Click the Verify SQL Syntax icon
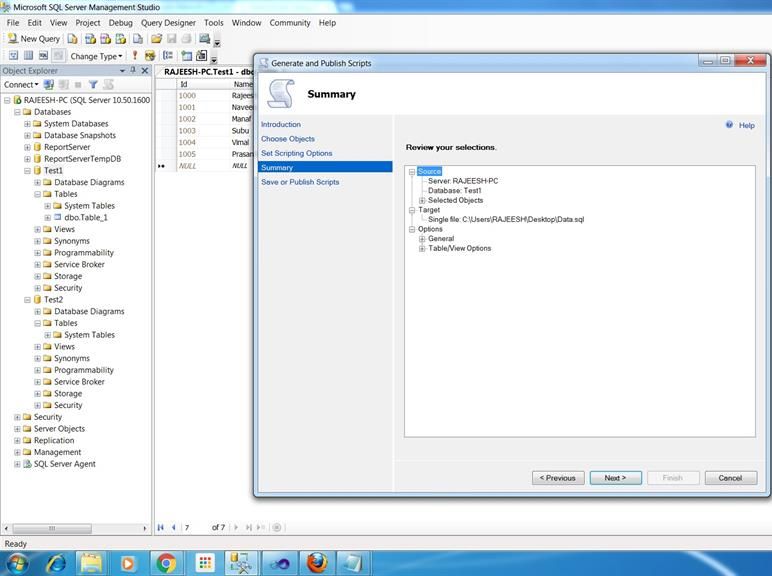 click(x=150, y=56)
